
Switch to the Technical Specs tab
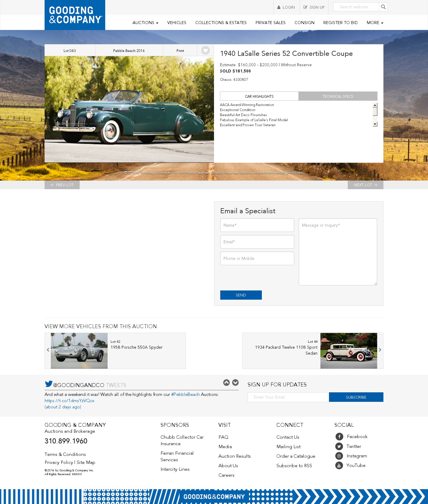tap(338, 96)
